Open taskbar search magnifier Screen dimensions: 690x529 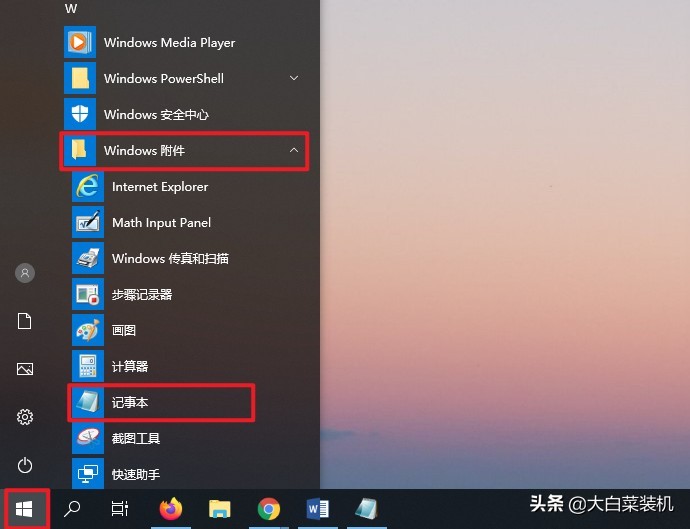pos(72,509)
